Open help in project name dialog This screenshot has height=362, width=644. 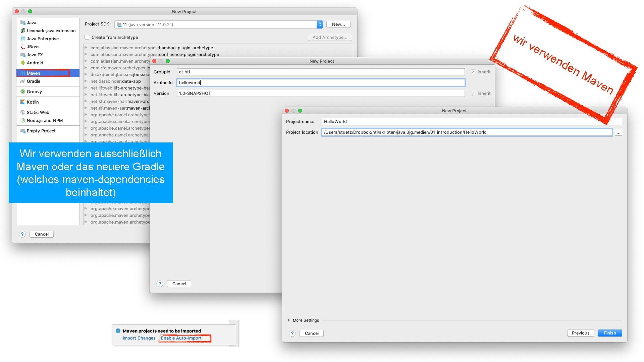(292, 333)
